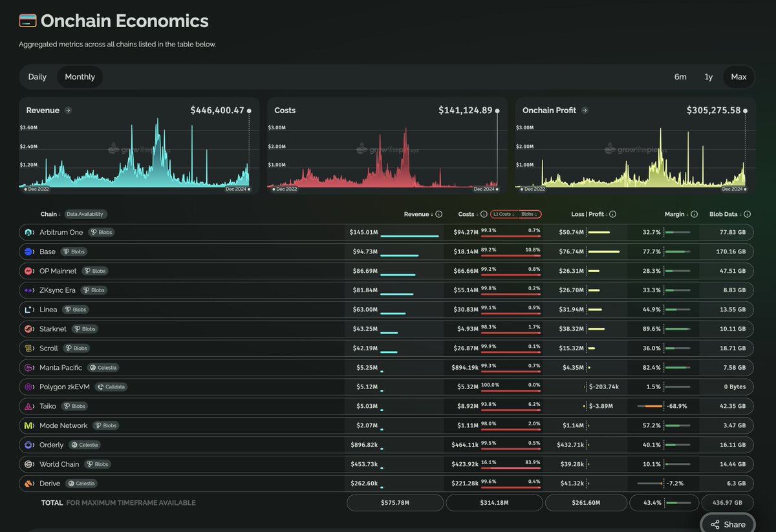This screenshot has width=776, height=532.
Task: Click total costs value $314.18M
Action: pyautogui.click(x=494, y=503)
